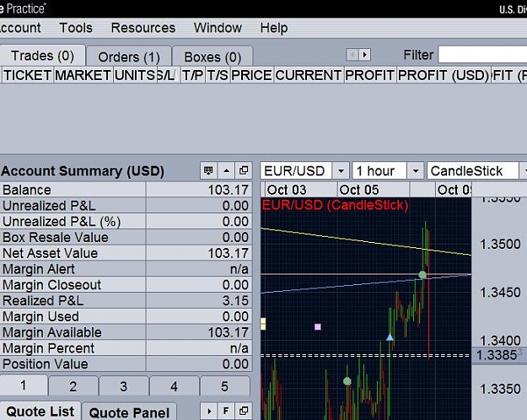Switch to quote list page 5 tab
This screenshot has height=420, width=527.
click(x=224, y=386)
